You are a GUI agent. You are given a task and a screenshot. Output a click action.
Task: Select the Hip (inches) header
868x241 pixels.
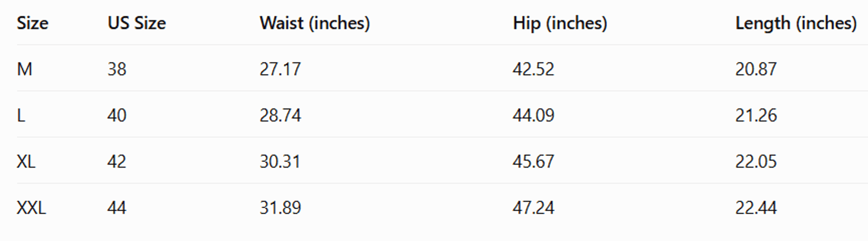pos(560,23)
